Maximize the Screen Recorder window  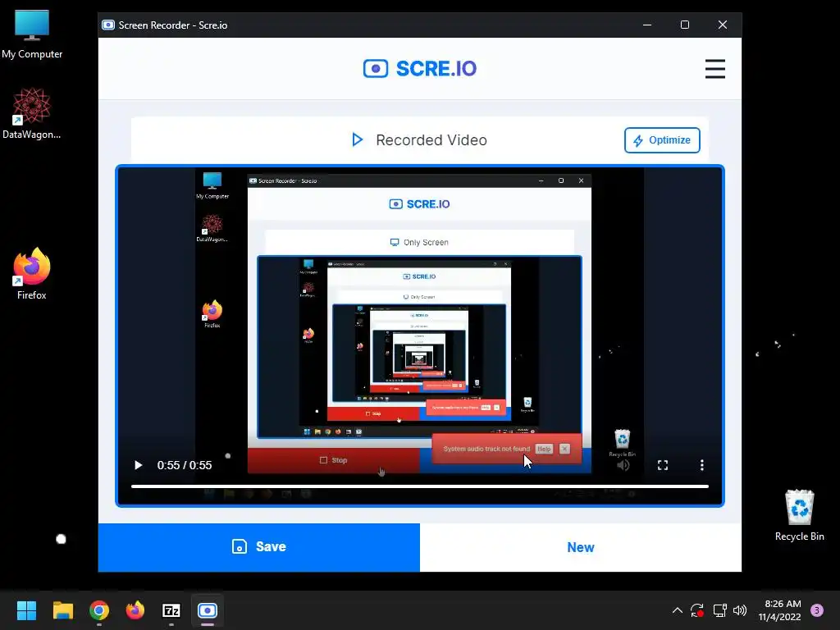[685, 25]
